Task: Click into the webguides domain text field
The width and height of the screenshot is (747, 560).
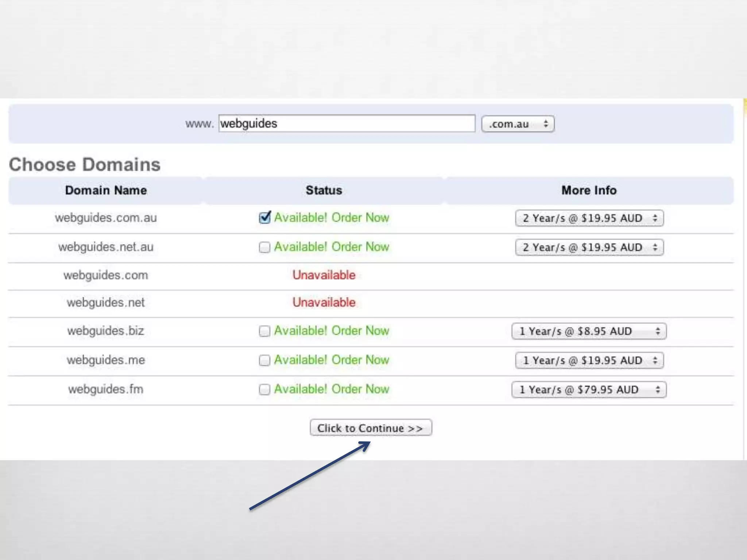Action: (347, 124)
